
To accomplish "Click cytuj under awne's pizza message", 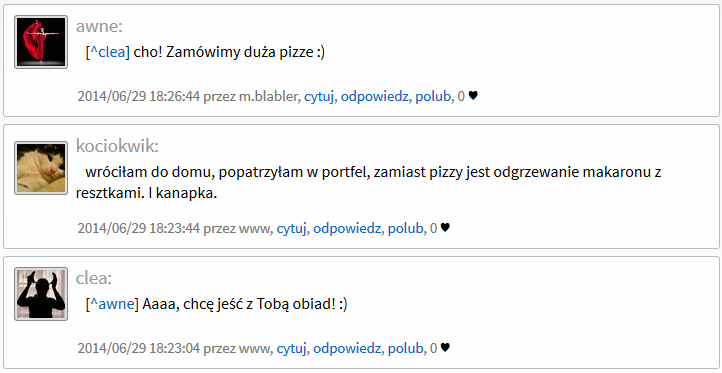I will tap(319, 97).
